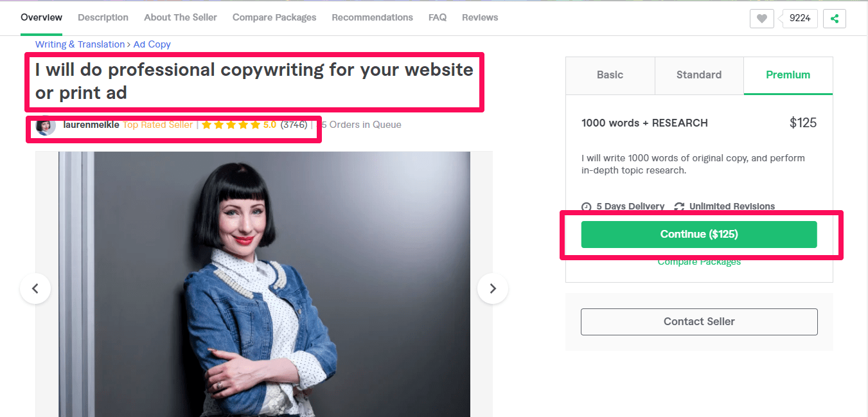Image resolution: width=868 pixels, height=417 pixels.
Task: Click the five-star rating stars
Action: click(x=231, y=125)
